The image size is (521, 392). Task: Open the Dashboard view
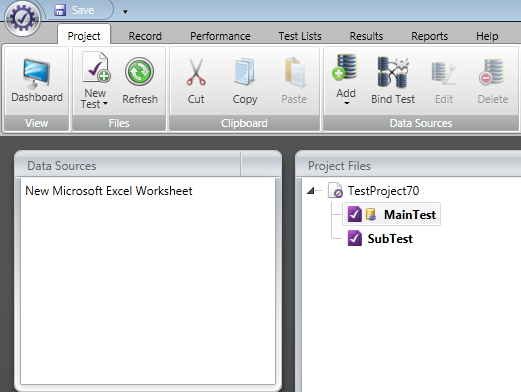[37, 80]
